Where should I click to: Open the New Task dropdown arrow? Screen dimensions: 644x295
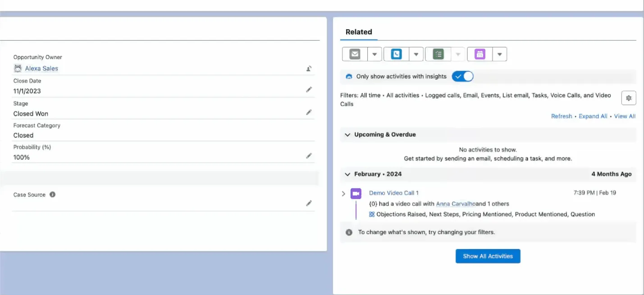pyautogui.click(x=458, y=54)
